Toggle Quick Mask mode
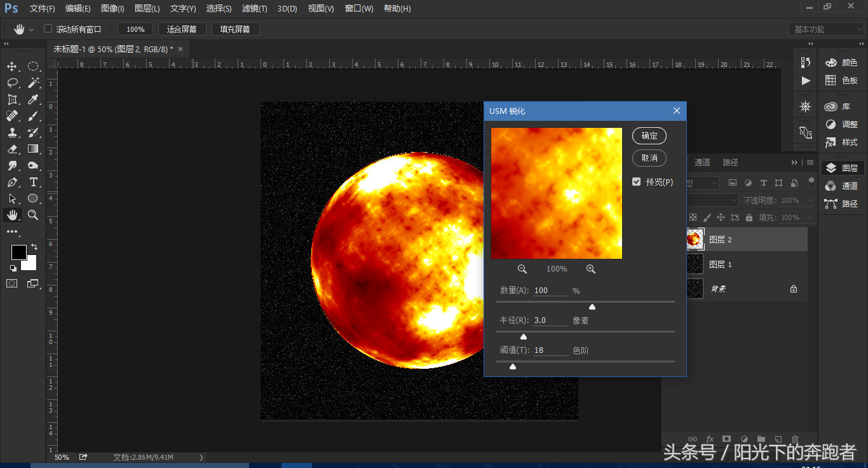This screenshot has width=868, height=468. (12, 284)
